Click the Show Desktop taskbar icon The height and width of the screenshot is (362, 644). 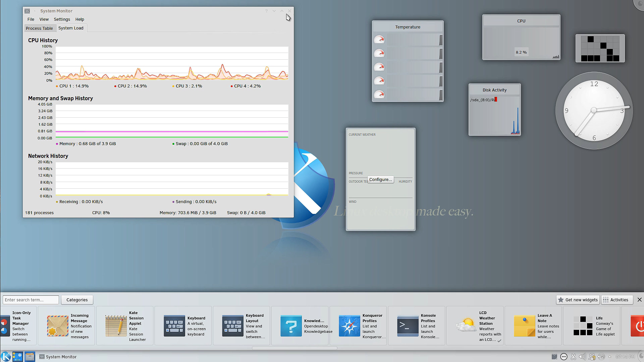18,356
